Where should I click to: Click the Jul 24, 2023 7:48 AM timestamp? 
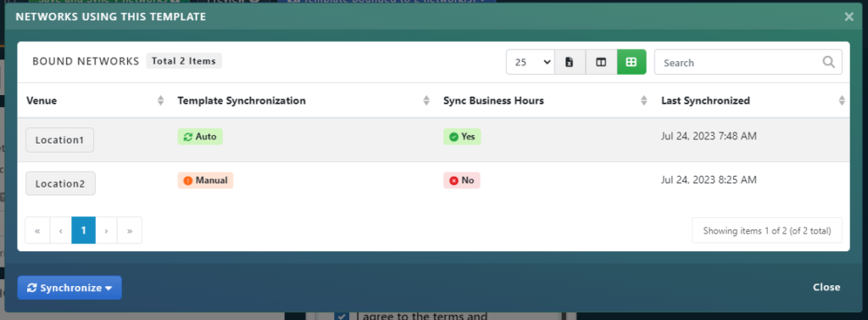[x=709, y=136]
